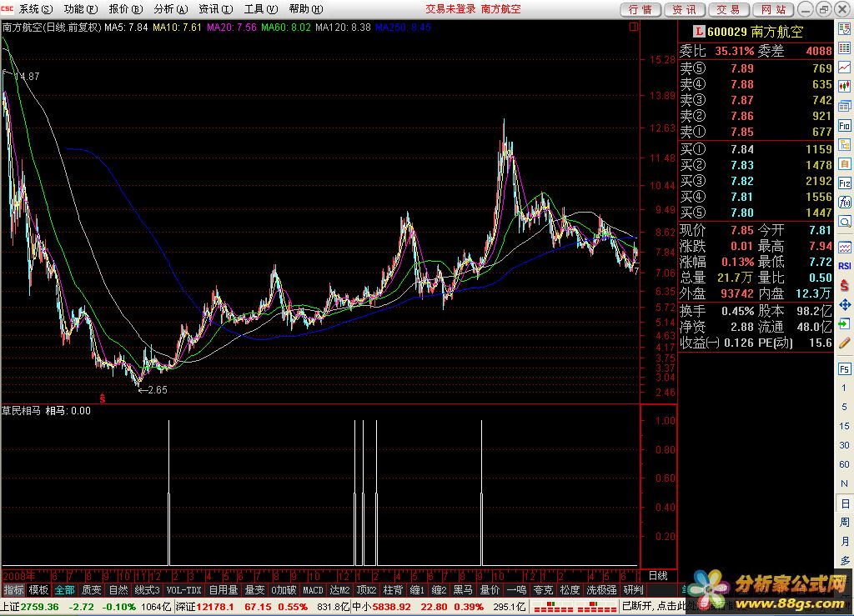Select the pencil drawing tool icon
This screenshot has width=854, height=616.
(x=844, y=343)
